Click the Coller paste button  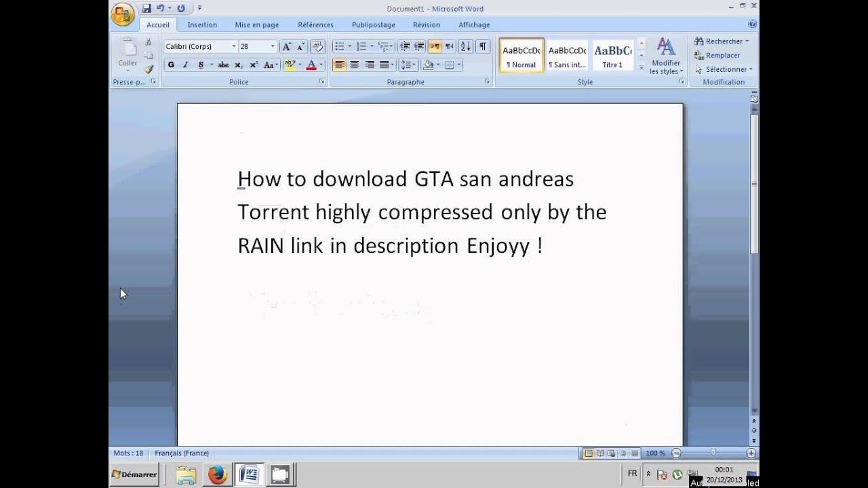(x=127, y=54)
